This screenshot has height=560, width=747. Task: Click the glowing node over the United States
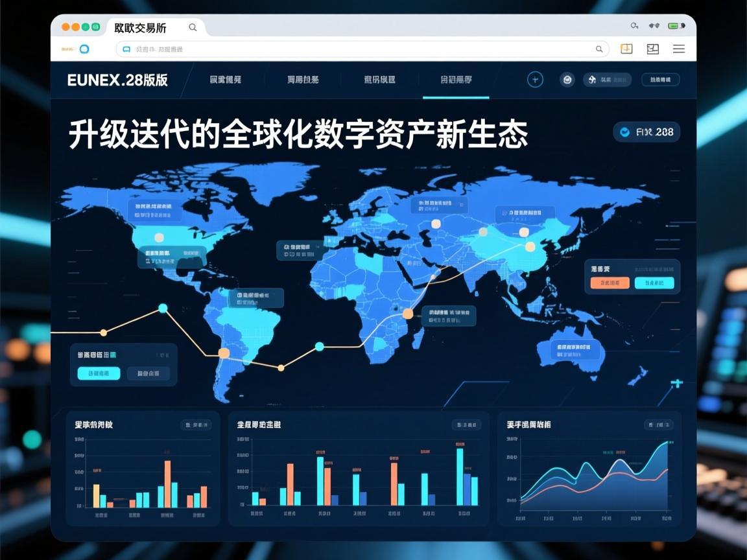pyautogui.click(x=159, y=237)
